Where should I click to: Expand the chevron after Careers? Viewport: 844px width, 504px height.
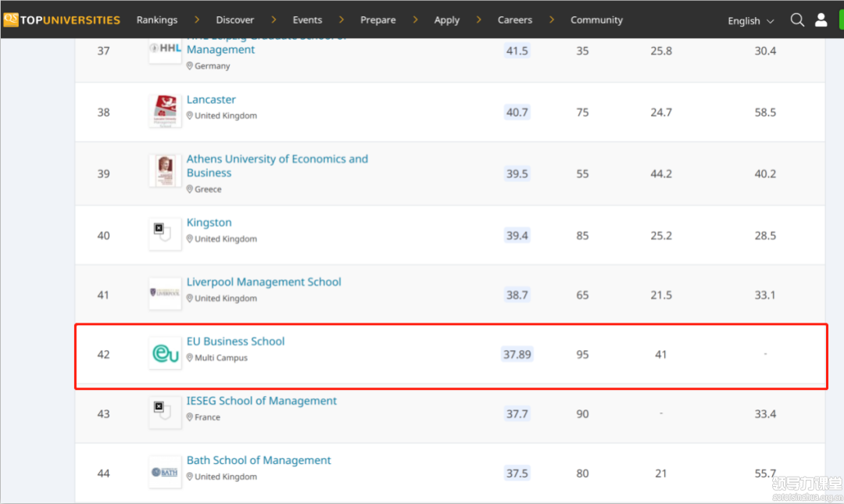[551, 20]
